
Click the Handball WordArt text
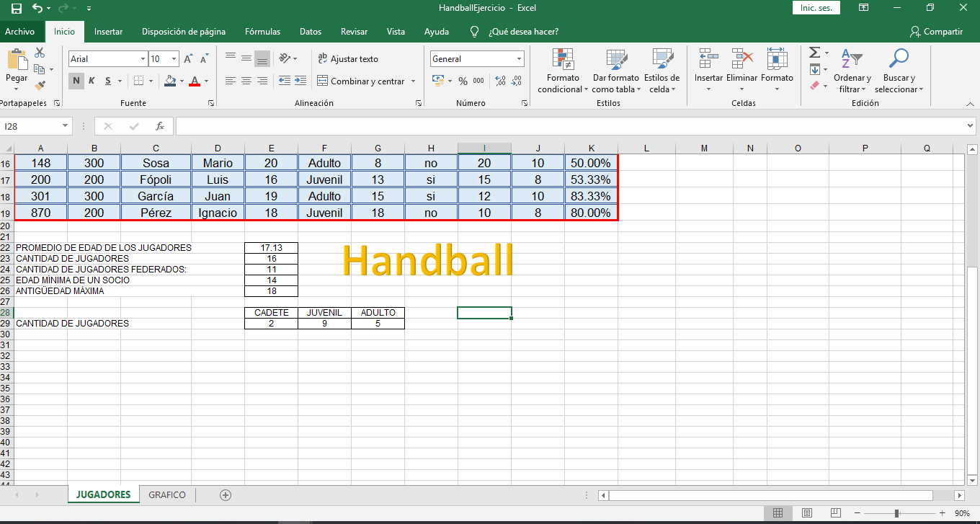click(x=427, y=260)
